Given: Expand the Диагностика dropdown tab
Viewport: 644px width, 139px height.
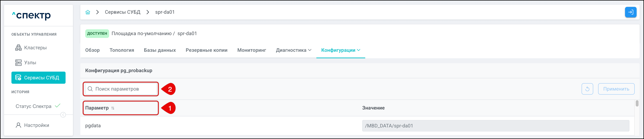Looking at the screenshot, I should click(294, 50).
